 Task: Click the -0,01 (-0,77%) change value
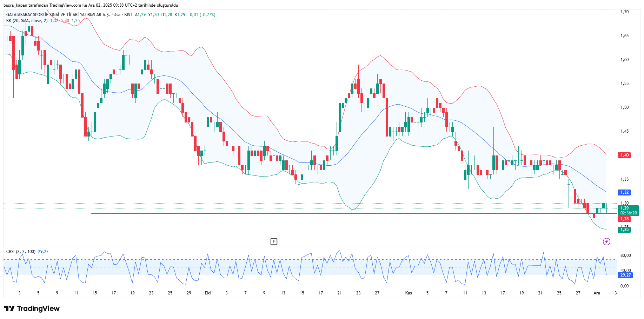[201, 15]
